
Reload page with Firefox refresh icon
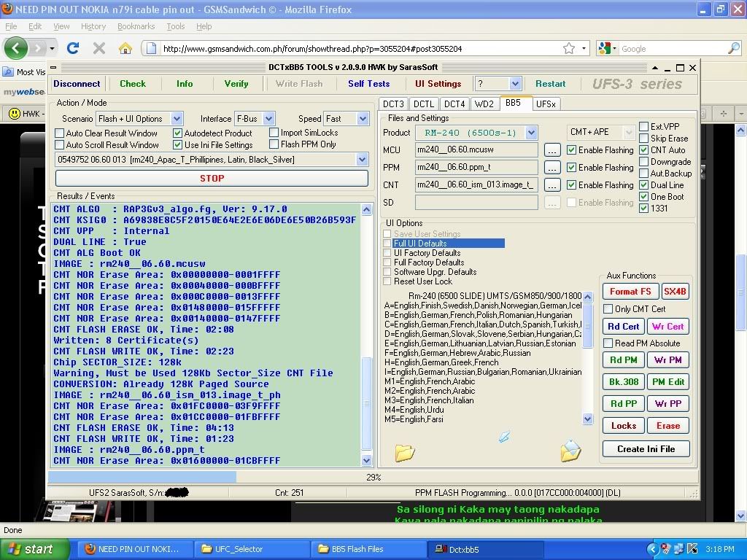click(72, 48)
